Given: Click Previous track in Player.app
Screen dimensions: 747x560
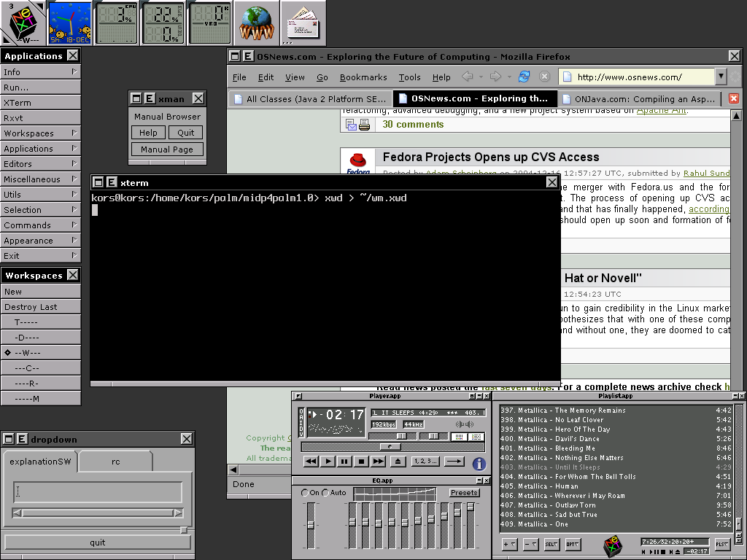Looking at the screenshot, I should [x=311, y=461].
